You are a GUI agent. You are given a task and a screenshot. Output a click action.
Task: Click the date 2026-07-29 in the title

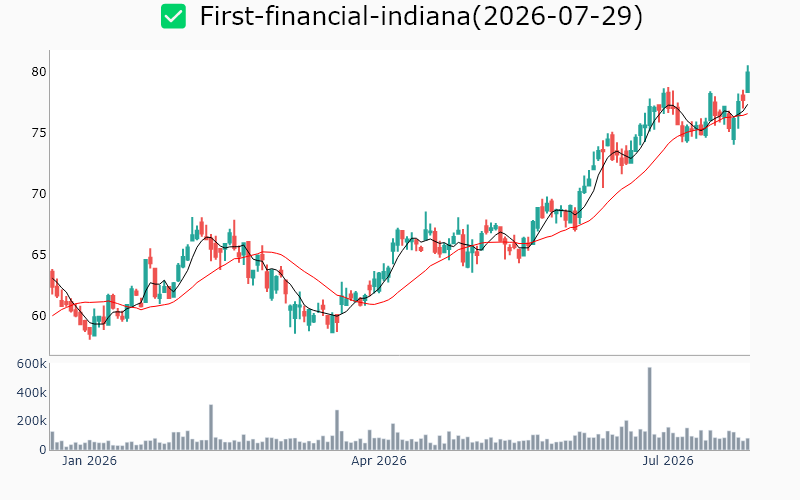[558, 16]
